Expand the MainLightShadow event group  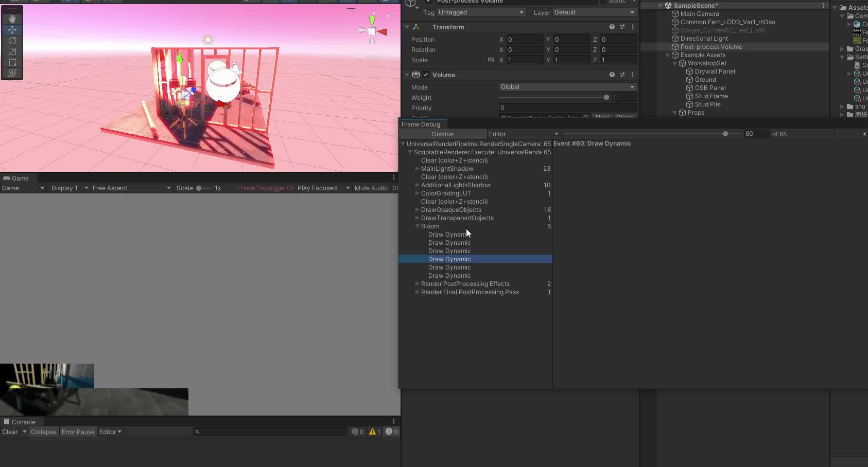pos(417,169)
